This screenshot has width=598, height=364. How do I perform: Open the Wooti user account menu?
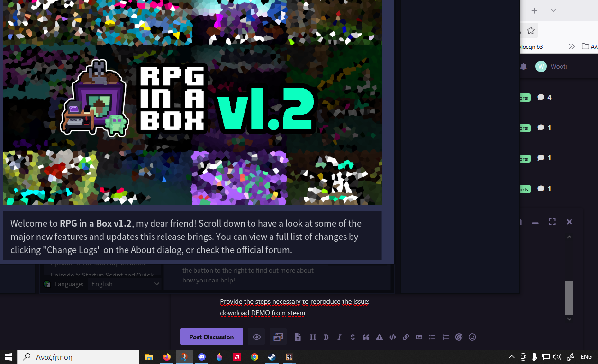click(x=551, y=66)
